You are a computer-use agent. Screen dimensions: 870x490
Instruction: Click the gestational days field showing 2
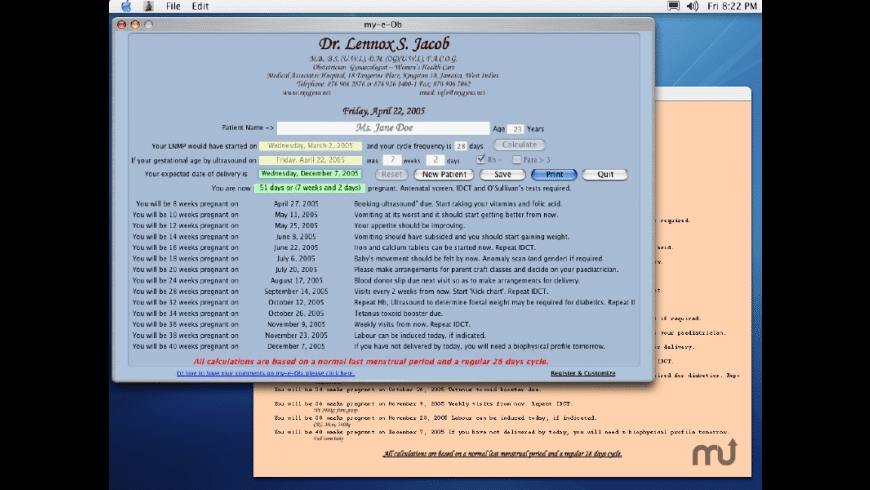[435, 160]
